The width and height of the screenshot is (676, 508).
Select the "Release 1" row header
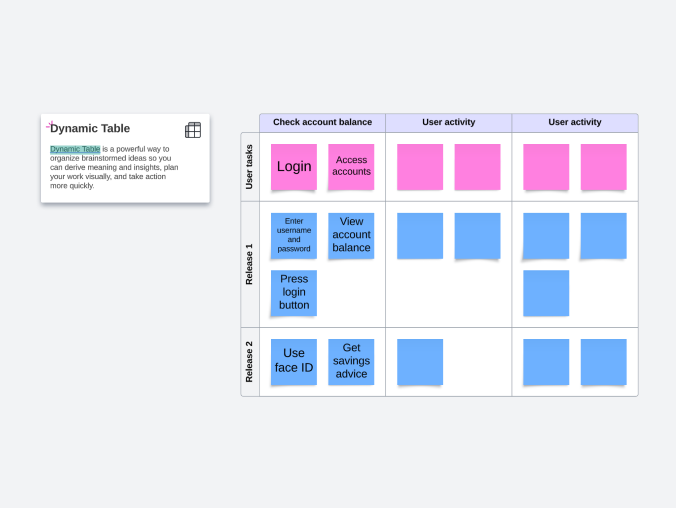(x=250, y=264)
